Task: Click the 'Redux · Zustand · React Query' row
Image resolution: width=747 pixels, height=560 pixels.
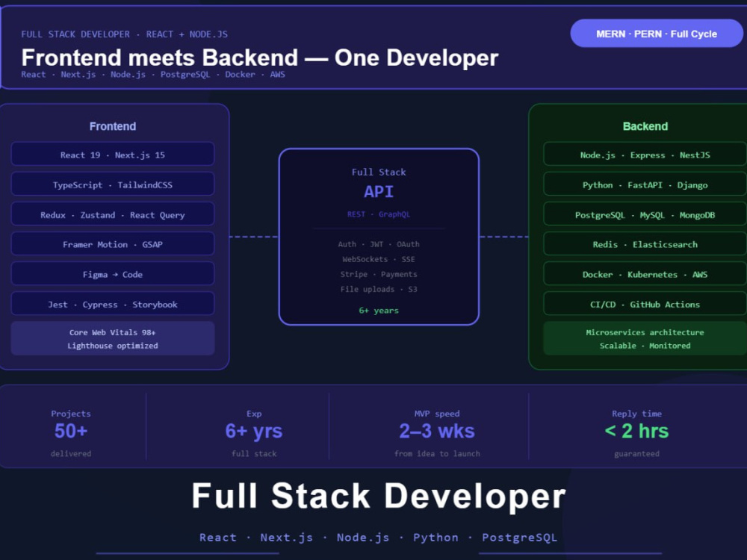Action: pos(113,214)
